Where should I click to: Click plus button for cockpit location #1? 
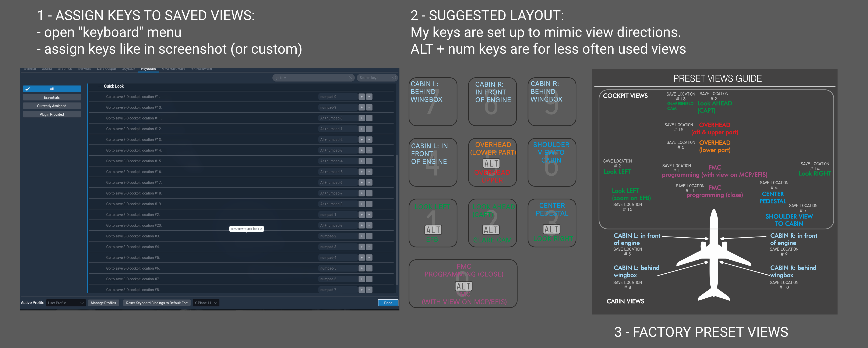point(361,97)
